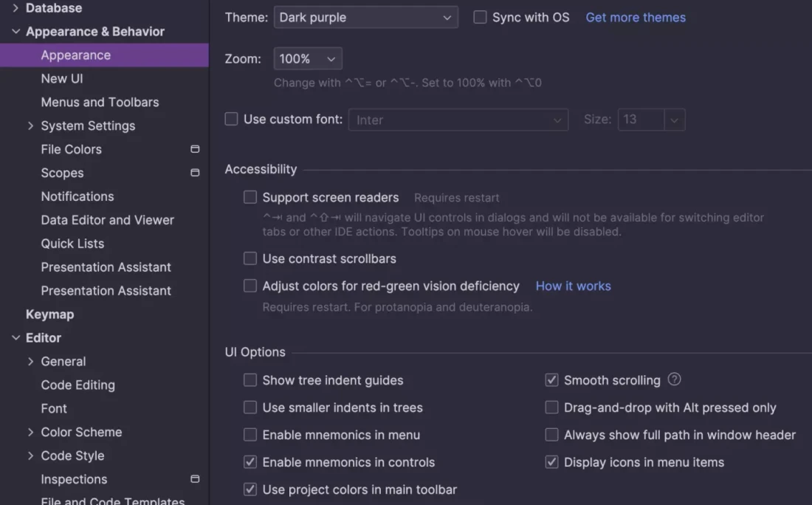Tick the Use custom font checkbox
Screen dimensions: 812x505
(x=232, y=119)
